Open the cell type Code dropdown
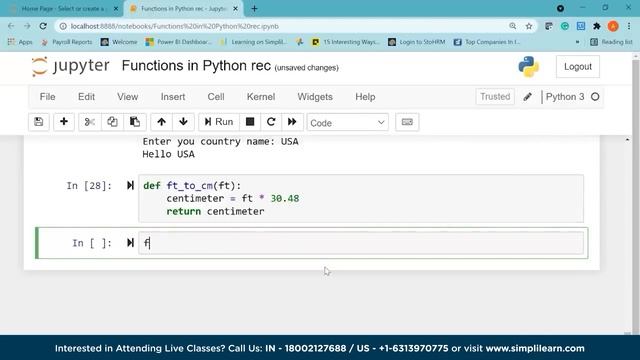This screenshot has width=640, height=360. click(x=348, y=122)
